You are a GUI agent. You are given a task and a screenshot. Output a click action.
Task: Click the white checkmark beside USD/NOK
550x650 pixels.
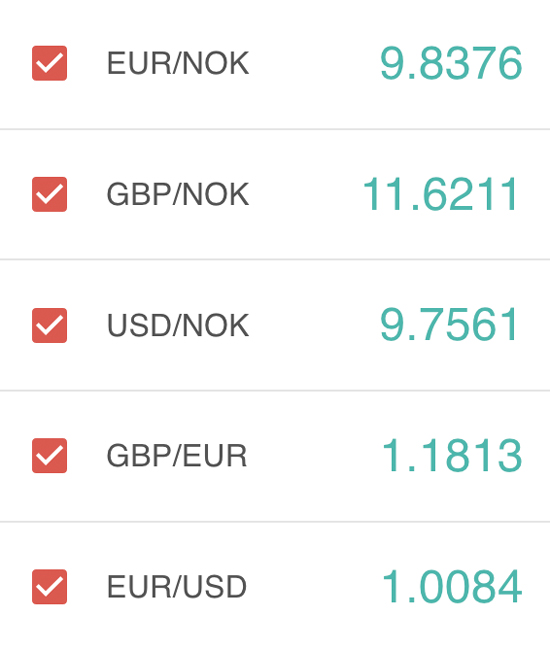tap(49, 325)
